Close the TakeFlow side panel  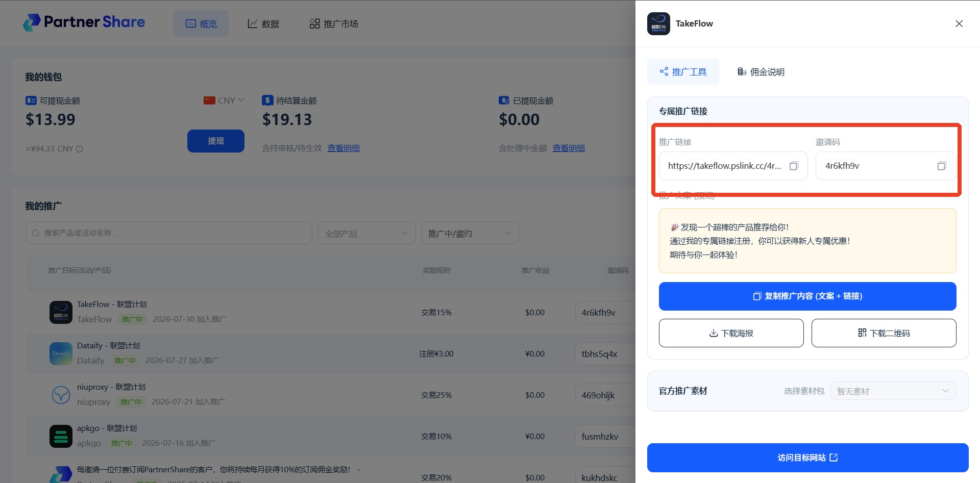959,23
